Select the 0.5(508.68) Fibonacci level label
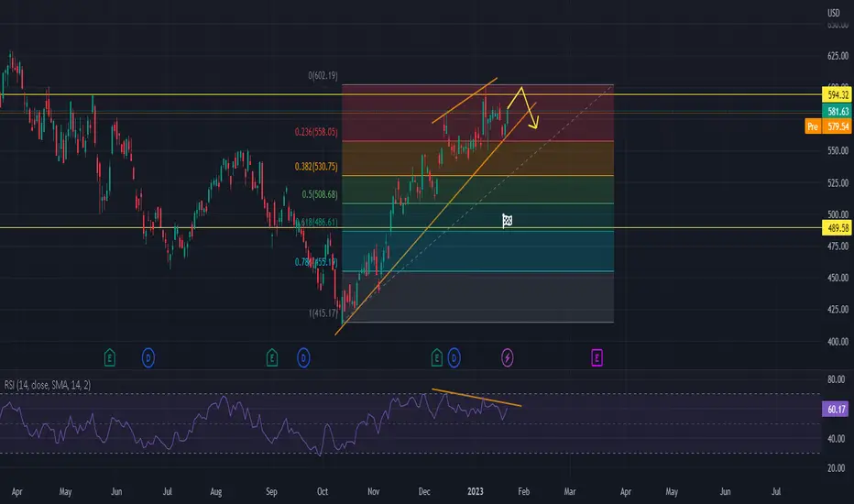 pyautogui.click(x=320, y=194)
